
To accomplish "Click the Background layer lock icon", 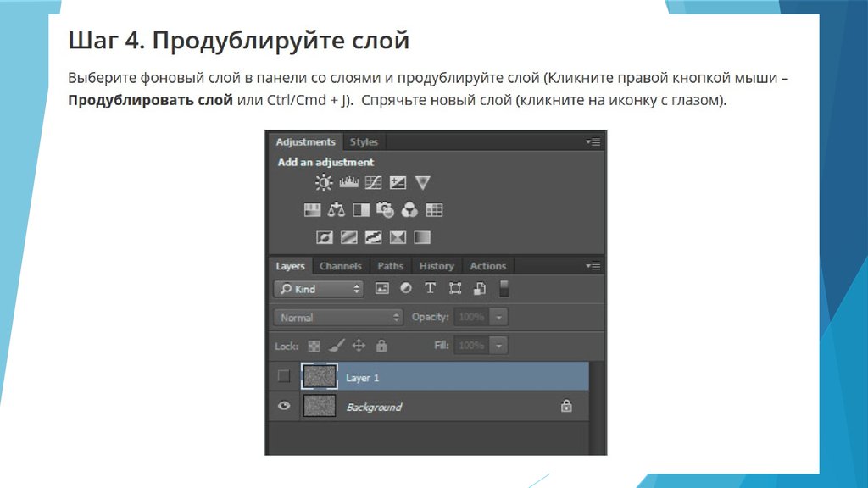I will coord(566,407).
